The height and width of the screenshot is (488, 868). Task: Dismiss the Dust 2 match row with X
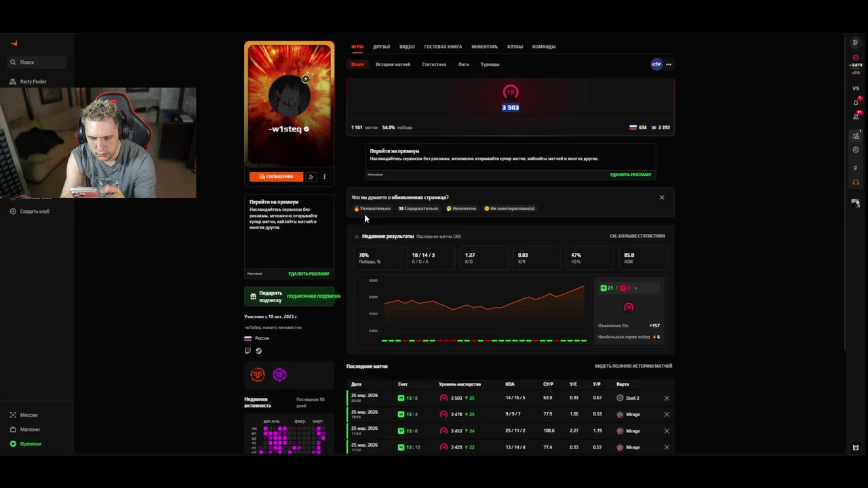tap(667, 398)
